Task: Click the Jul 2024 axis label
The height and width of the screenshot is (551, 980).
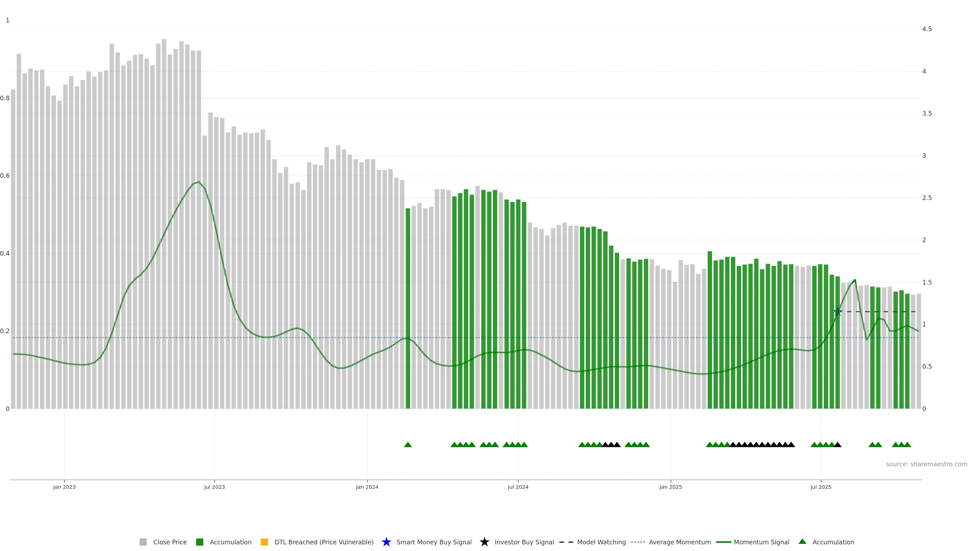Action: point(518,487)
